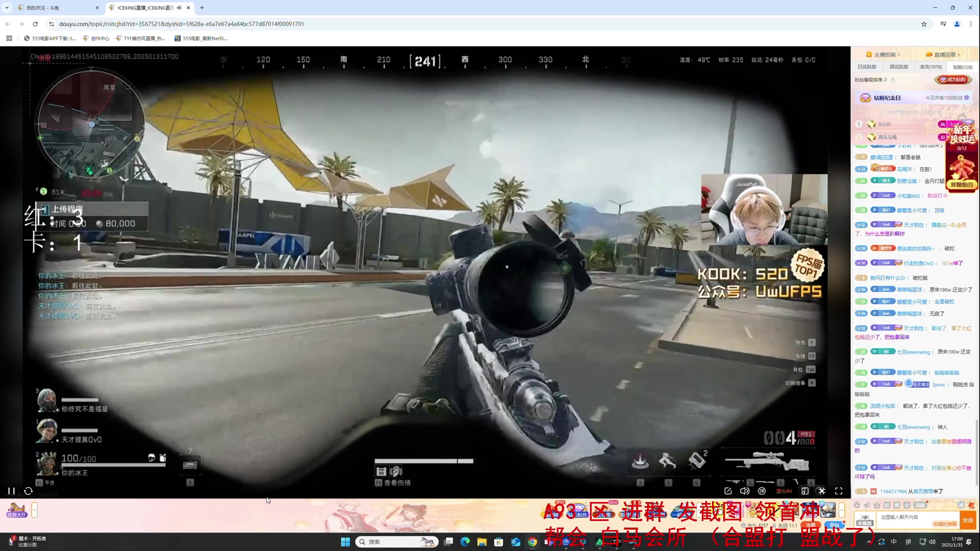Toggle the 粉 fan badge icon in chat
Viewport: 980px width, 551px height.
click(x=887, y=505)
